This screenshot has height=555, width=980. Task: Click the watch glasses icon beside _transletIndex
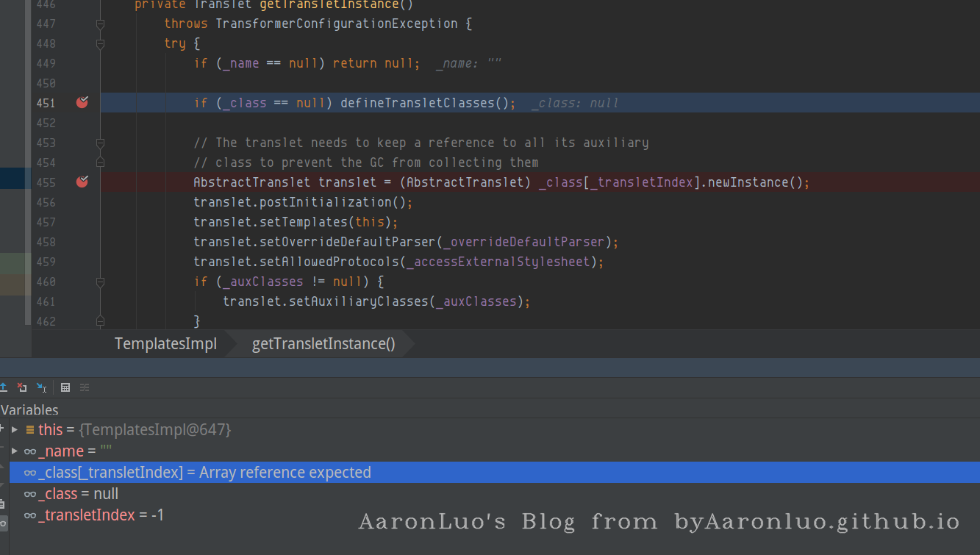click(30, 516)
